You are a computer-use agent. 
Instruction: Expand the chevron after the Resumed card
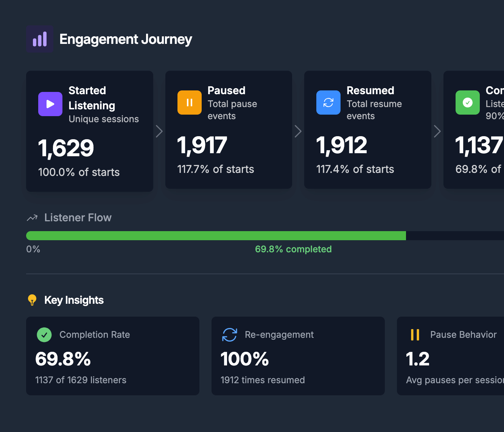[x=437, y=131]
